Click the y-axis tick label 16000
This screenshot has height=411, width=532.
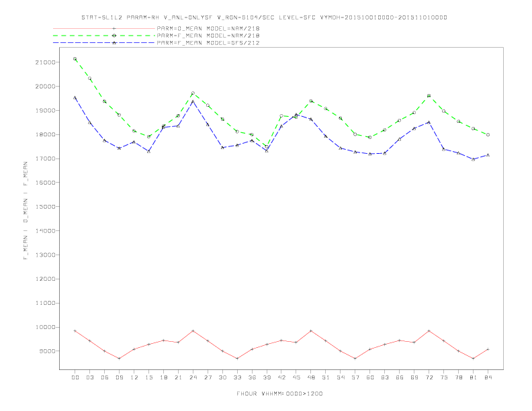(46, 183)
